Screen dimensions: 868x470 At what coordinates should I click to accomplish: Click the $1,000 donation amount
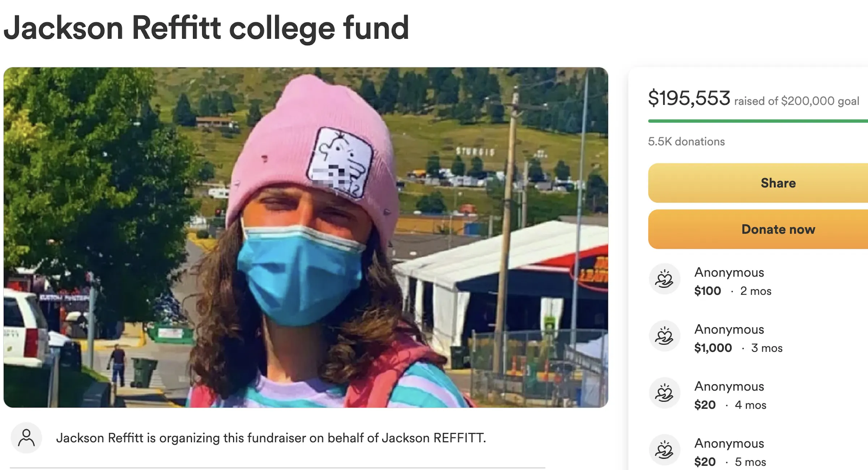(713, 348)
